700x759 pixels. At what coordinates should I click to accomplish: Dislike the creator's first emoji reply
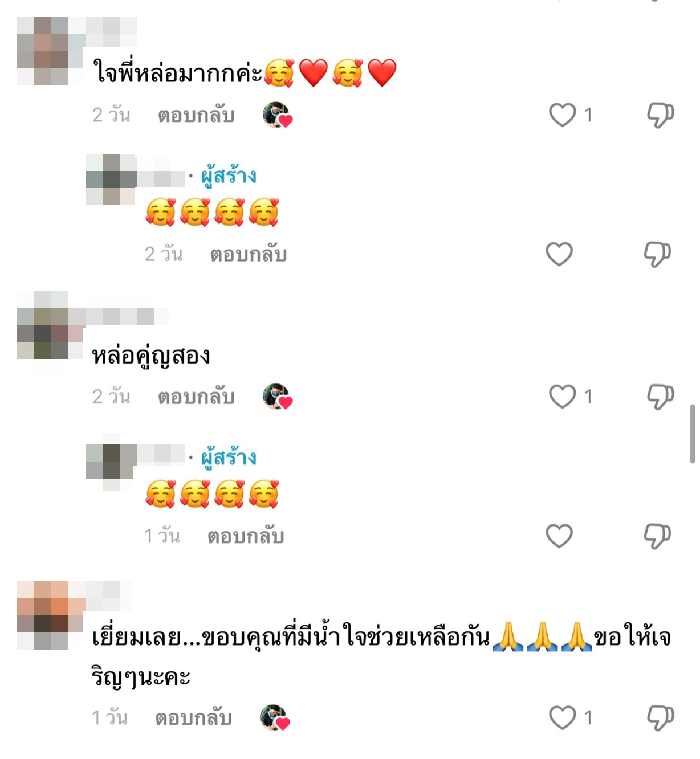[x=657, y=254]
